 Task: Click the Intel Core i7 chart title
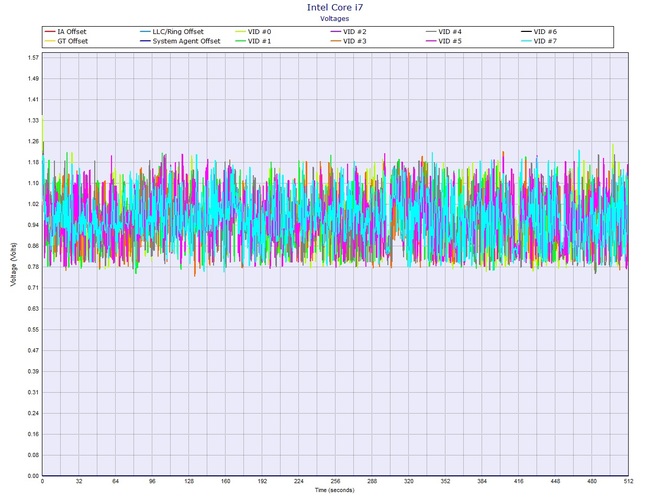[335, 7]
